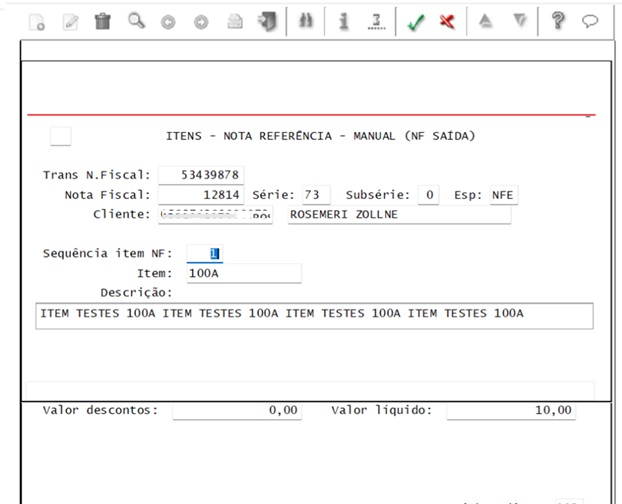
Task: Click the 'Cliente:' label
Action: 122,214
